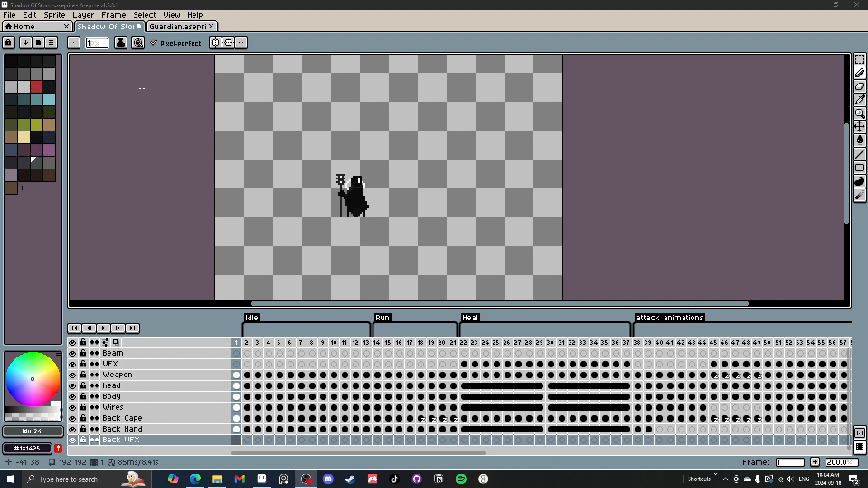Play the animation
This screenshot has height=488, width=868.
104,328
